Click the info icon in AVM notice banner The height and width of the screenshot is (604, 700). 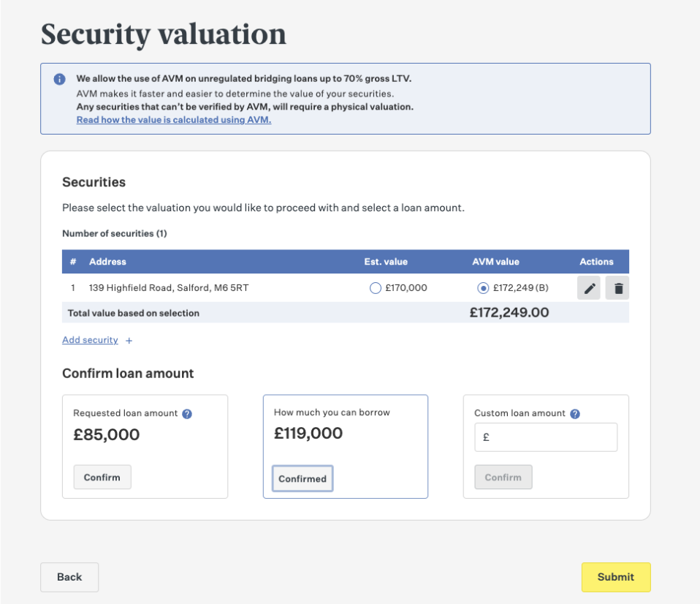59,79
